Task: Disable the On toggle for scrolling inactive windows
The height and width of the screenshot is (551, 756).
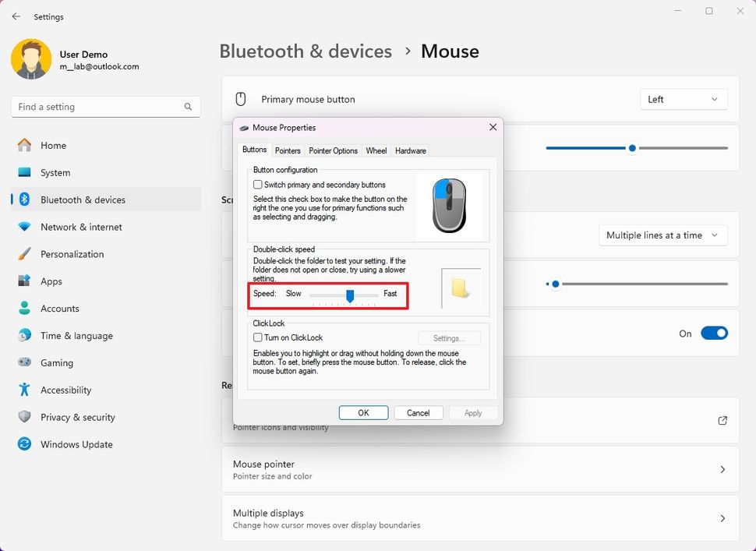Action: (x=714, y=333)
